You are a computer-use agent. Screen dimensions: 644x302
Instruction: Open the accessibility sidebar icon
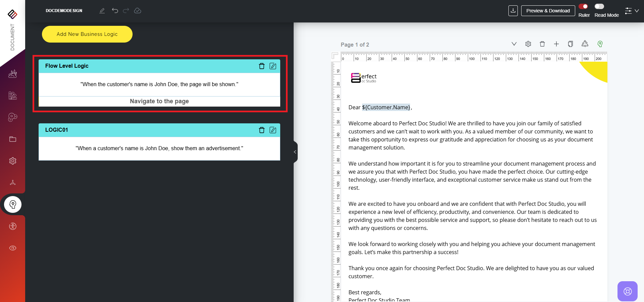click(13, 226)
